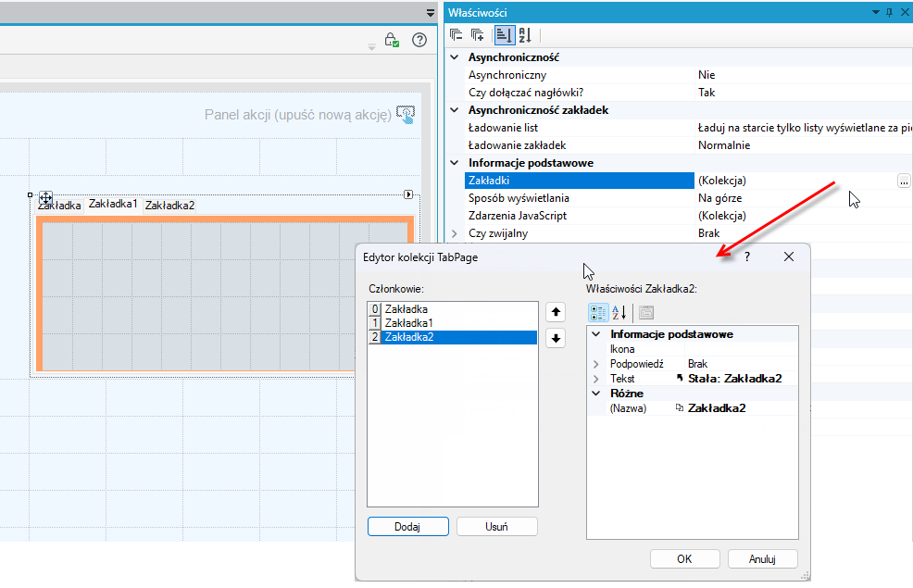Toggle alphabetical sort in TabPage editor toolbar

619,313
